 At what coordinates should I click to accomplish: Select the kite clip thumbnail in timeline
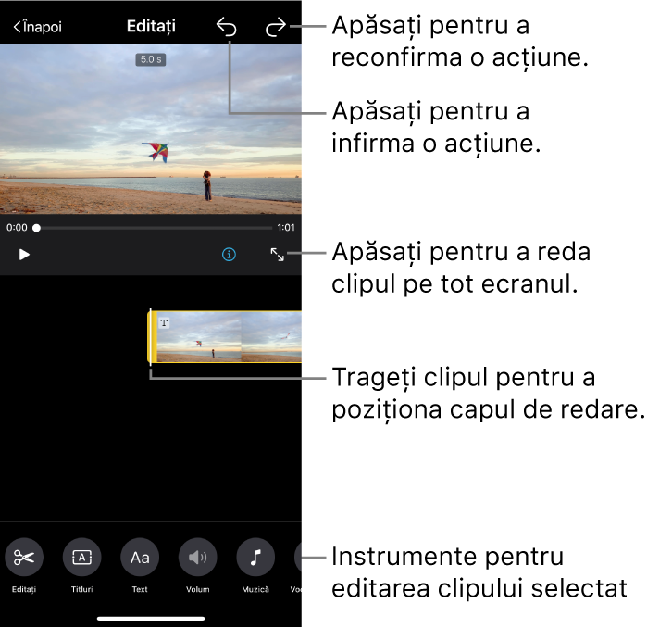198,337
